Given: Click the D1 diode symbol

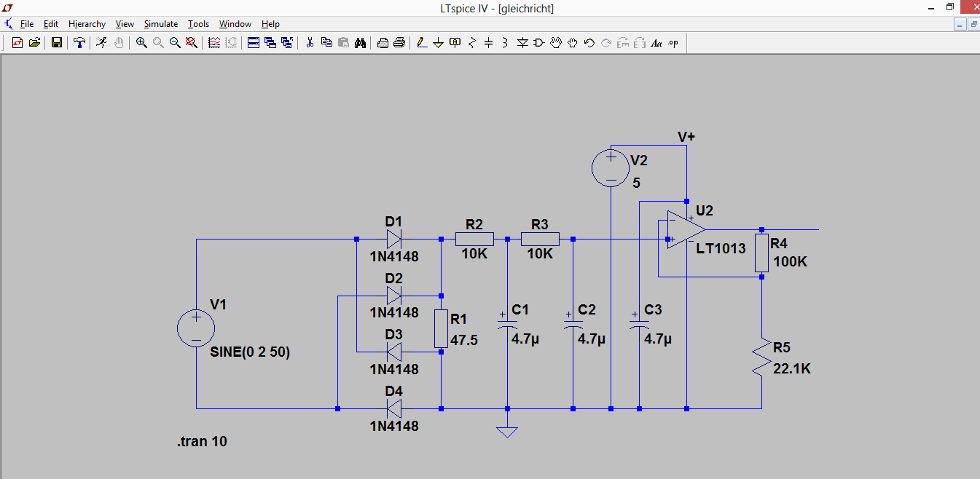Looking at the screenshot, I should tap(394, 239).
